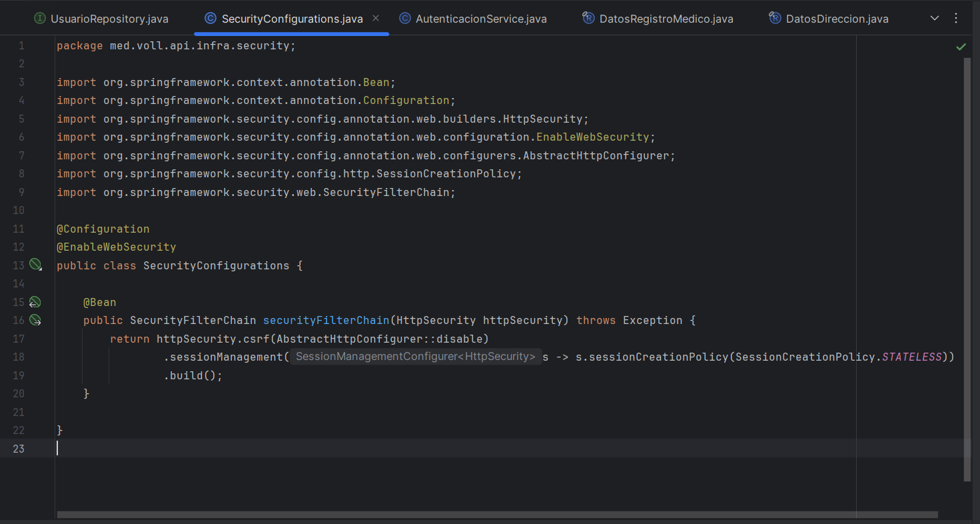The width and height of the screenshot is (980, 524).
Task: Click line number 23 in the gutter
Action: 19,449
